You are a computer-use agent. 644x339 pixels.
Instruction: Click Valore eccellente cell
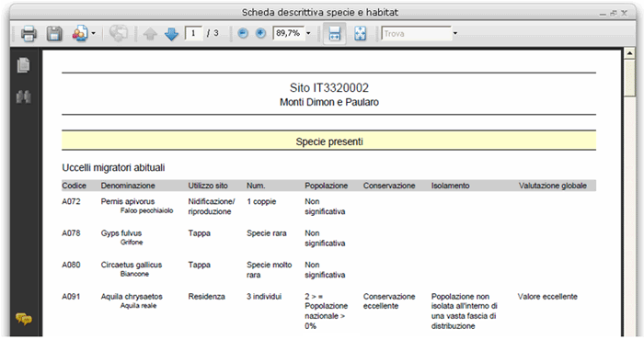click(x=547, y=297)
